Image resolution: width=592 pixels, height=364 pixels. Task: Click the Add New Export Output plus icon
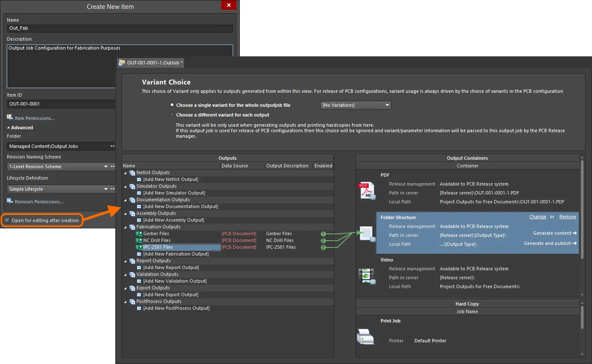(x=139, y=295)
